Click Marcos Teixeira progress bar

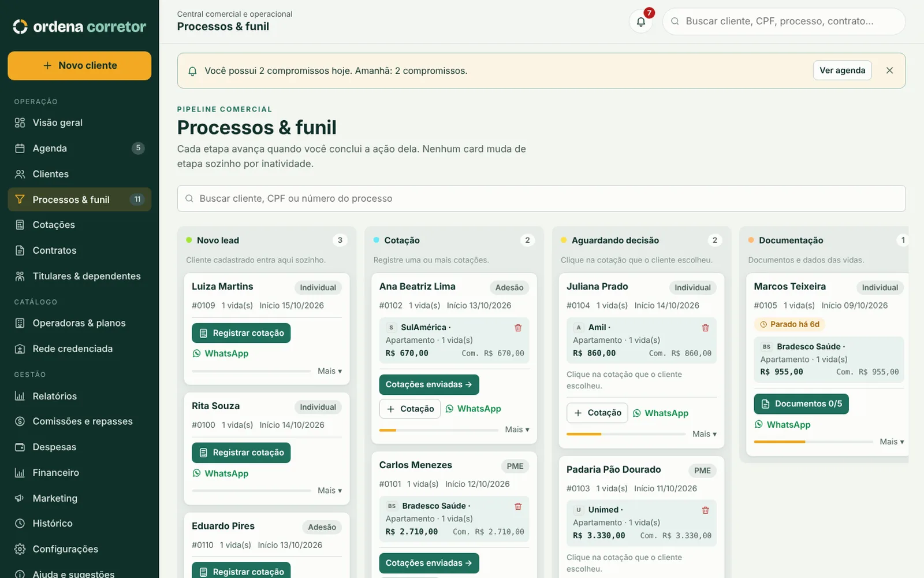(813, 442)
